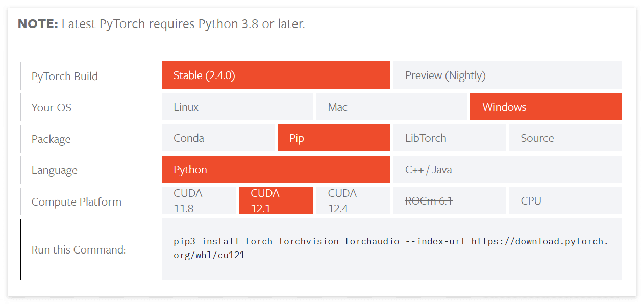Switch language to C++ / Java
Screen dimensions: 644x304
(x=507, y=169)
